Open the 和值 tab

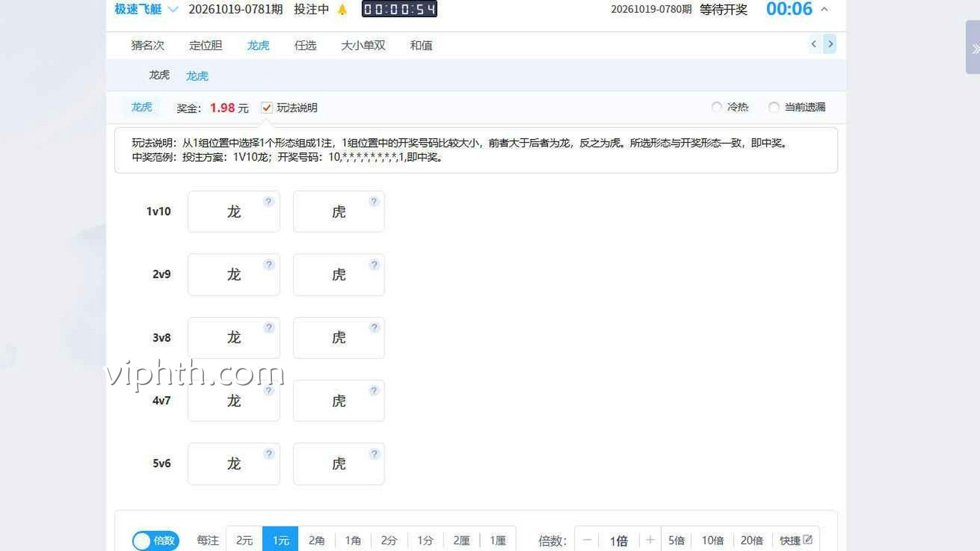click(x=421, y=45)
